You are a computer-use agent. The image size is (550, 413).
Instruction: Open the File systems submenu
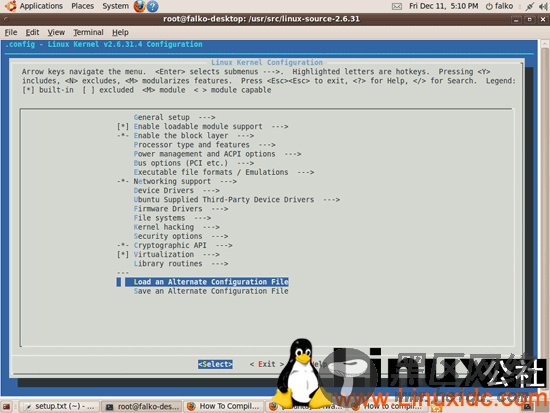click(x=172, y=218)
